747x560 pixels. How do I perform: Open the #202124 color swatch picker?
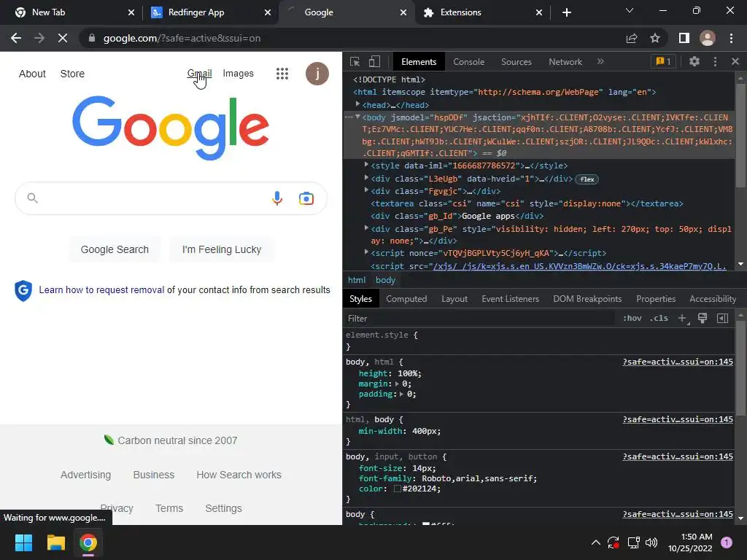coord(398,489)
